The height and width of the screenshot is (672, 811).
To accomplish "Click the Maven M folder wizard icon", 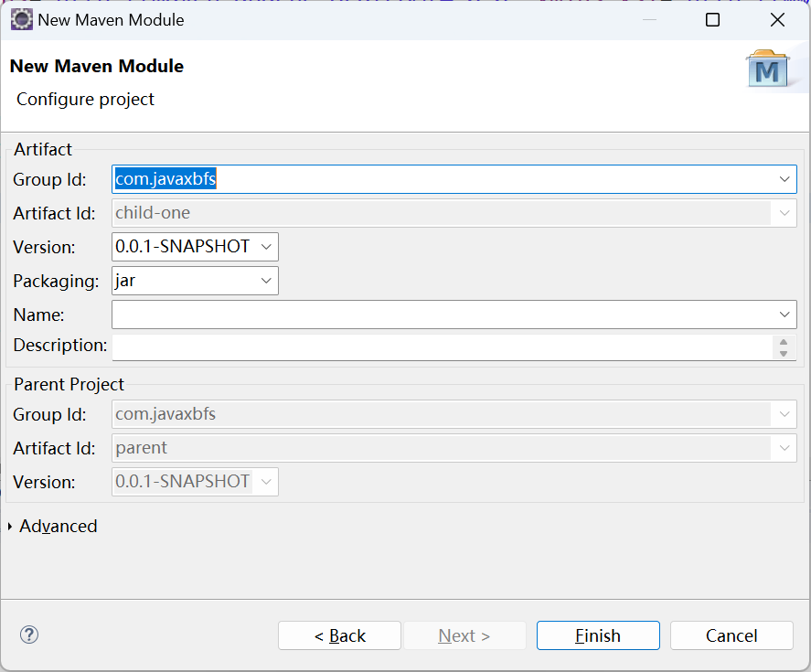I will [x=767, y=69].
